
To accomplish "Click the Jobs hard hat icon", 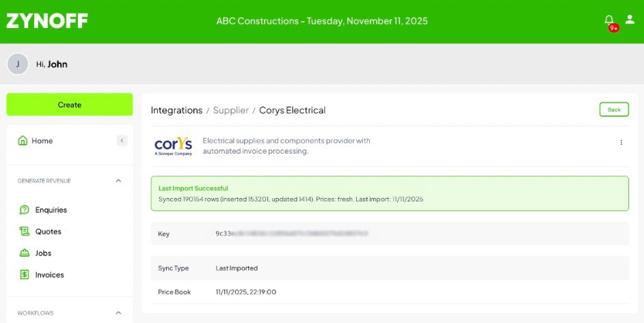I will pyautogui.click(x=24, y=253).
